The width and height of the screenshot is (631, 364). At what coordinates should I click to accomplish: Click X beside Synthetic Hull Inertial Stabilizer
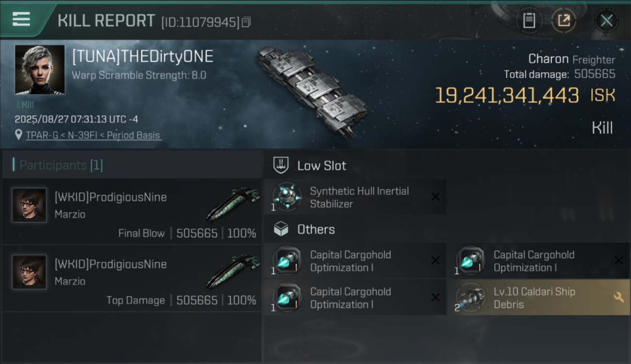(x=435, y=197)
